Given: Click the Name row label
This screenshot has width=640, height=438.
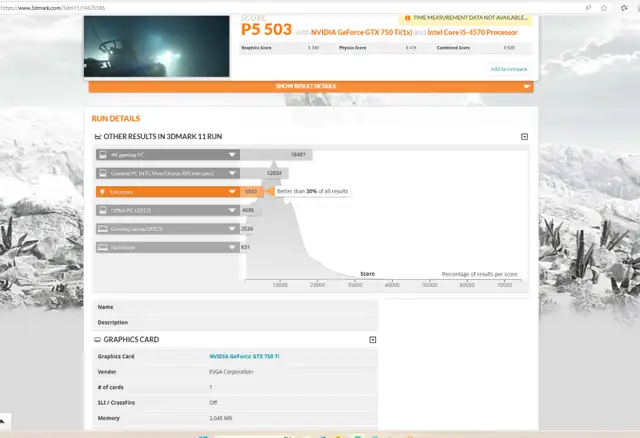Looking at the screenshot, I should 105,307.
